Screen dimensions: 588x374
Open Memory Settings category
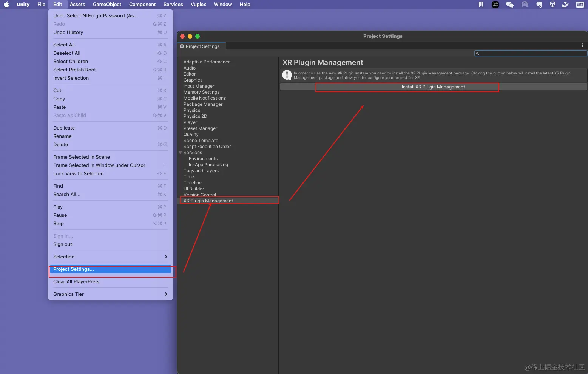coord(201,92)
